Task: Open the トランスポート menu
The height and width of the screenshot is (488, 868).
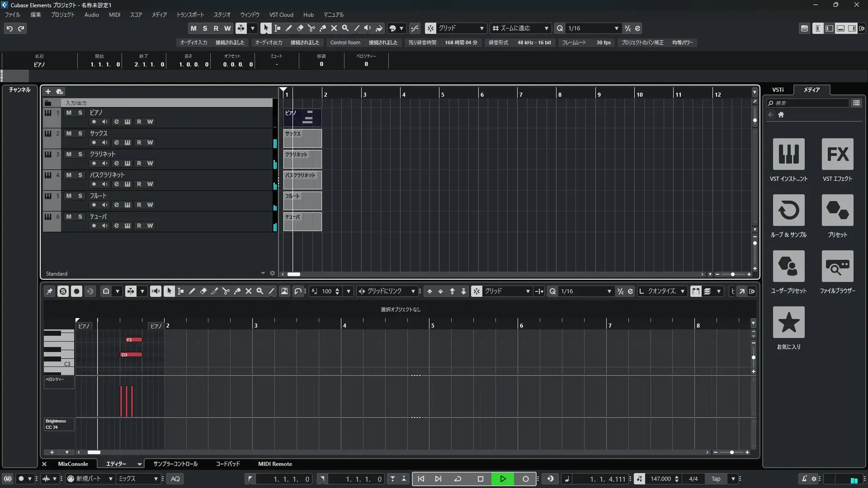Action: coord(190,14)
